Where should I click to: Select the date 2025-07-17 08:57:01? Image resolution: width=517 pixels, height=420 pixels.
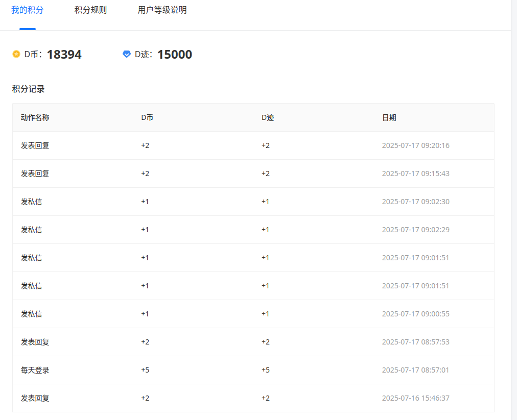415,370
